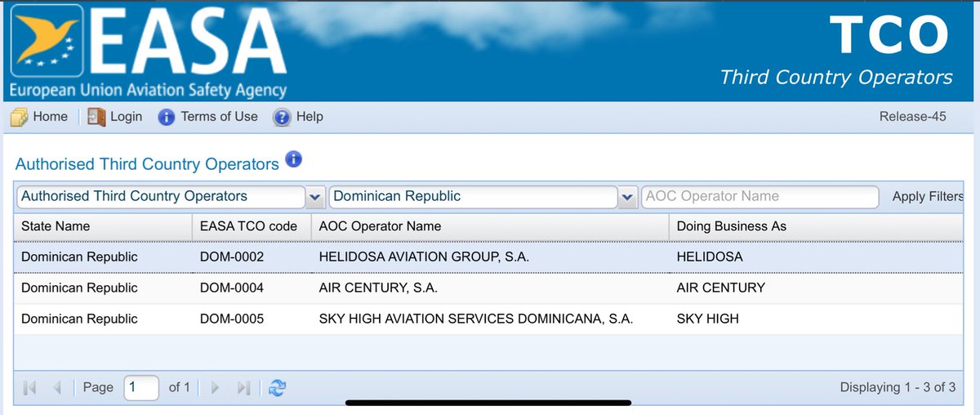980x415 pixels.
Task: Click Apply Filters button
Action: coord(928,197)
